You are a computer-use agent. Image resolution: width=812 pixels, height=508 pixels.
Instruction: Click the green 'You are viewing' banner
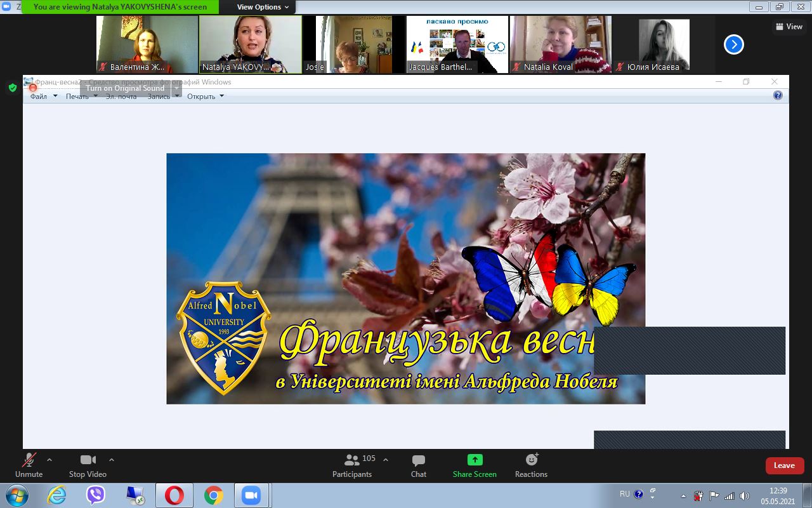click(120, 7)
